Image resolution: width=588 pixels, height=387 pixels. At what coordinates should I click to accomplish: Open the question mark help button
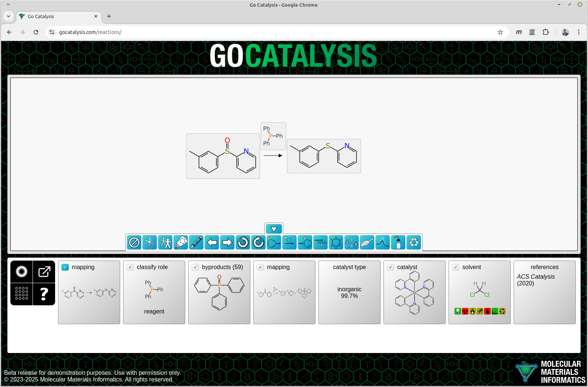pyautogui.click(x=44, y=294)
